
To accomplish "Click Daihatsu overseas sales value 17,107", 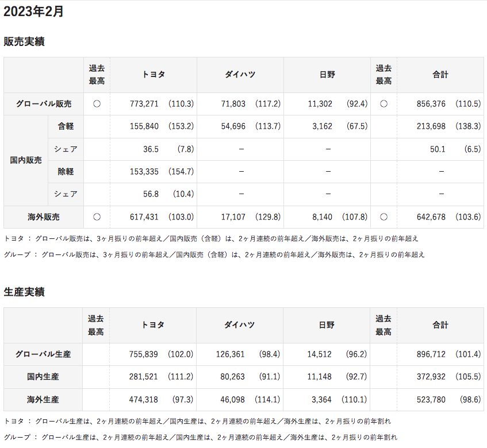I will pyautogui.click(x=233, y=217).
